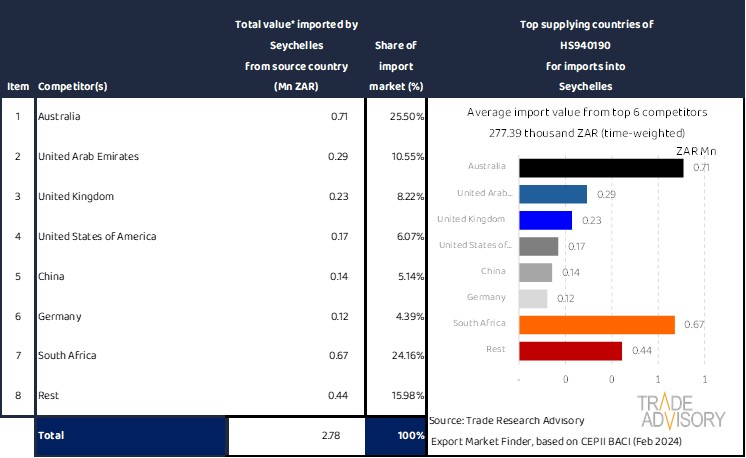Select the Share of import market header

tap(395, 66)
